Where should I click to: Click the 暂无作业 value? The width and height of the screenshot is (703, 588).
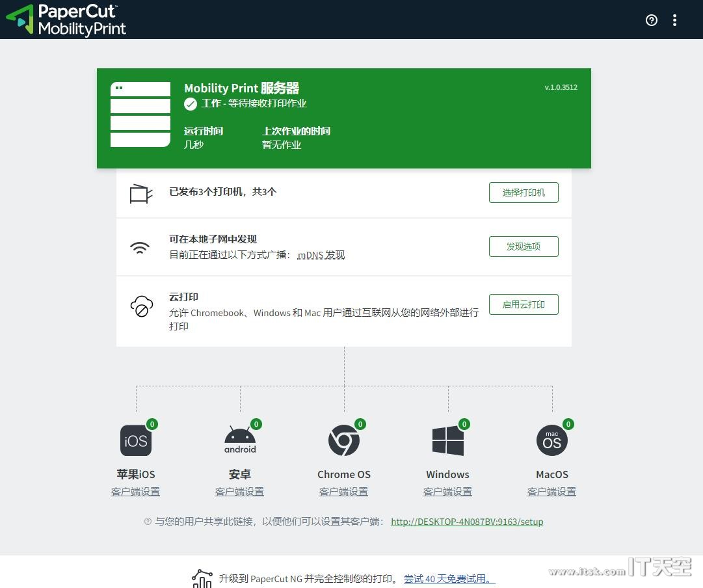(x=282, y=145)
